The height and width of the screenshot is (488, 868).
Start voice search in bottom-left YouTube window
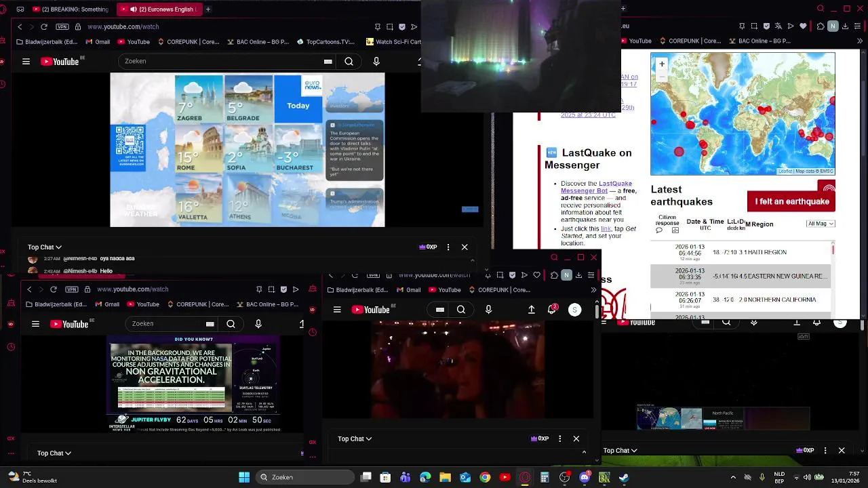(x=258, y=324)
